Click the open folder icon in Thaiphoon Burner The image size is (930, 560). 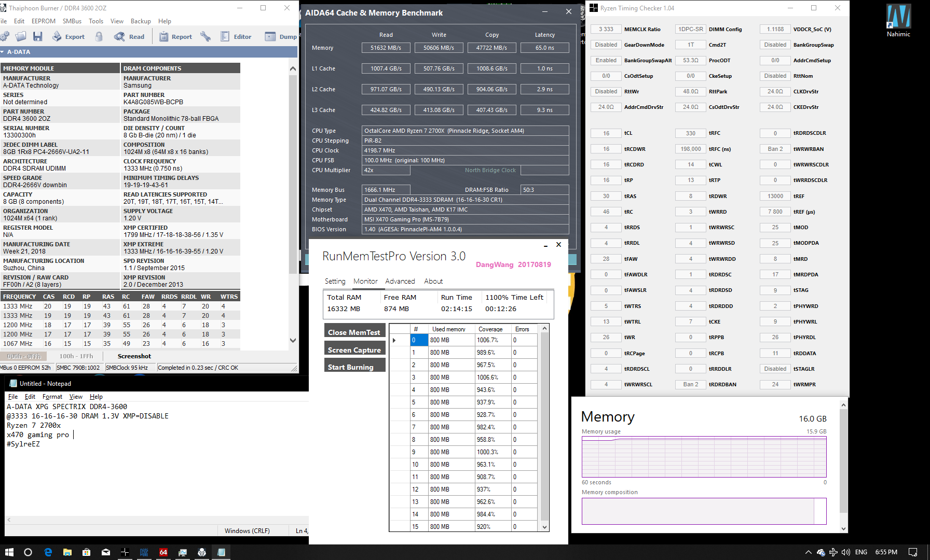tap(21, 36)
